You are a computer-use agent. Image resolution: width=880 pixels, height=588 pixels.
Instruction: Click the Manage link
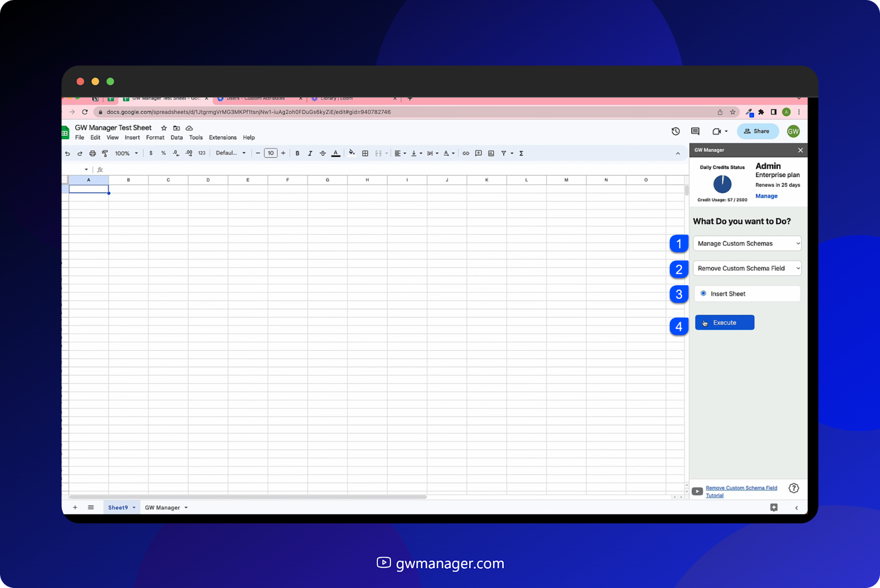766,196
